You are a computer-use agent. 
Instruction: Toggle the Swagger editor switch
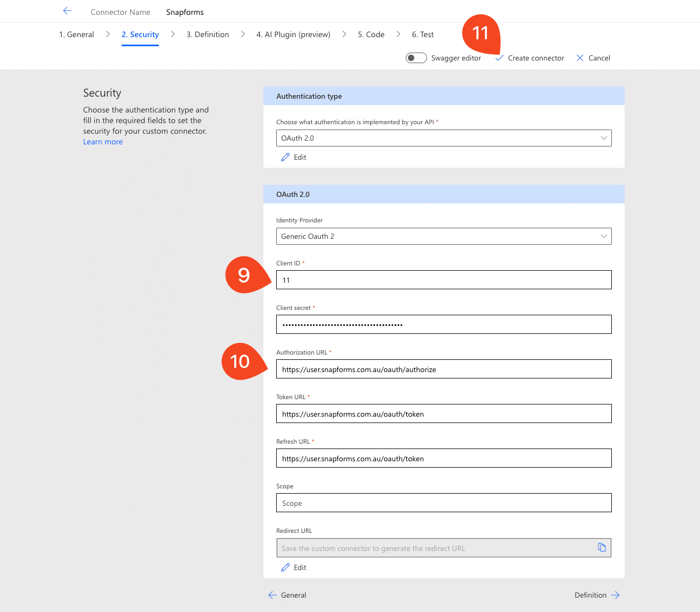point(416,58)
